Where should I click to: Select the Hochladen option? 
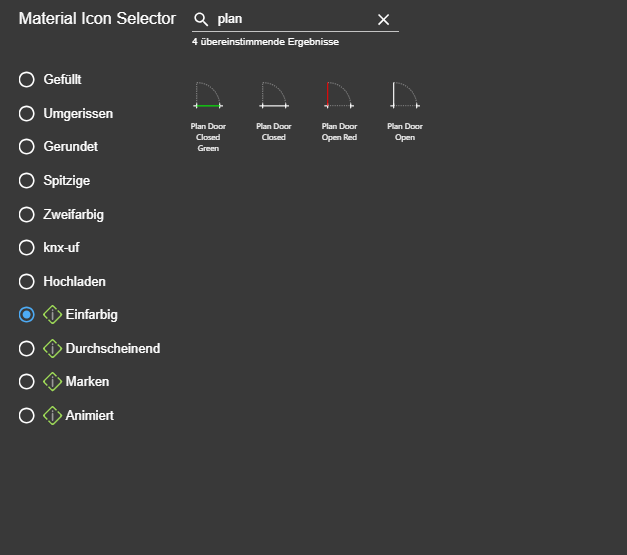27,281
